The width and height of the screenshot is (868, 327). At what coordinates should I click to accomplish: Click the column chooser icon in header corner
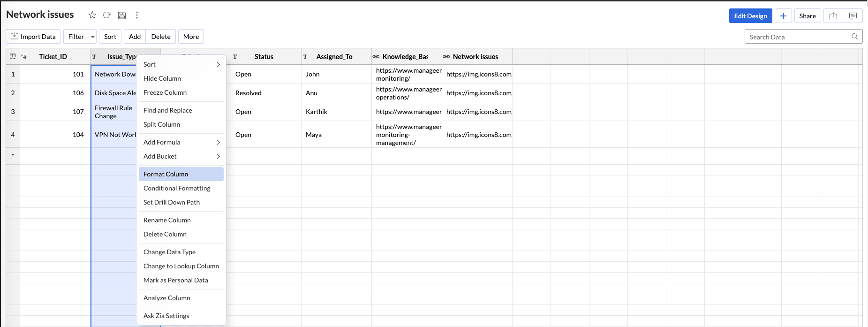[13, 56]
